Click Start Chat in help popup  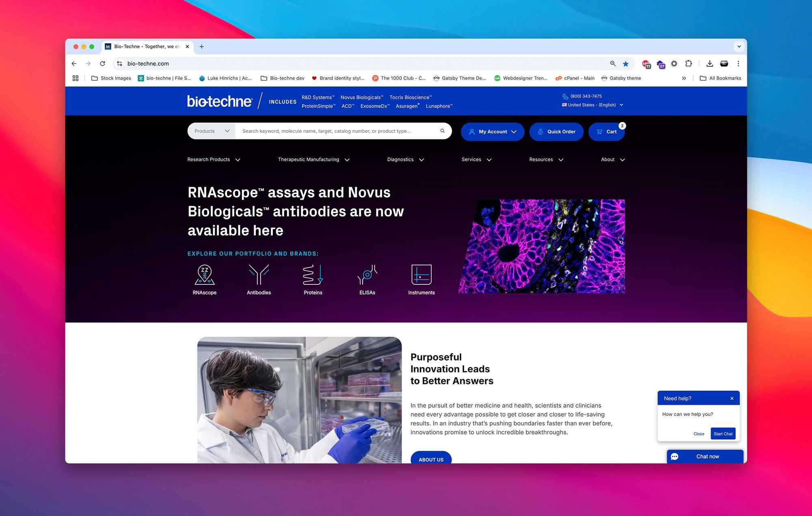pyautogui.click(x=723, y=434)
